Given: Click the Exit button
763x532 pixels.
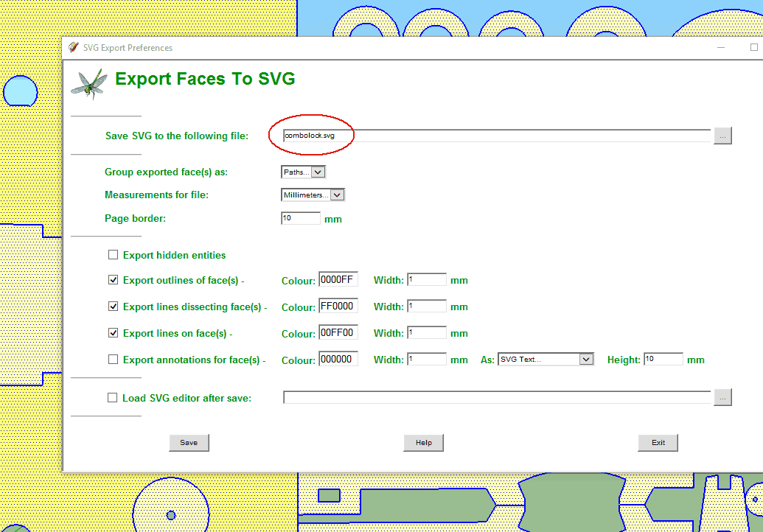Looking at the screenshot, I should tap(658, 443).
